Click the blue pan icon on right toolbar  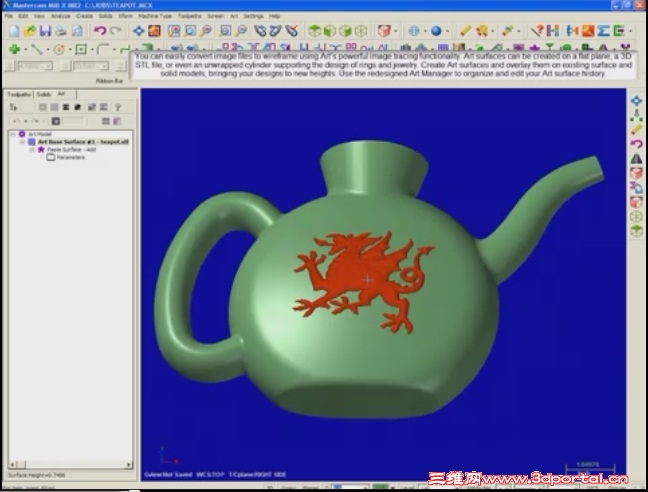tap(636, 101)
